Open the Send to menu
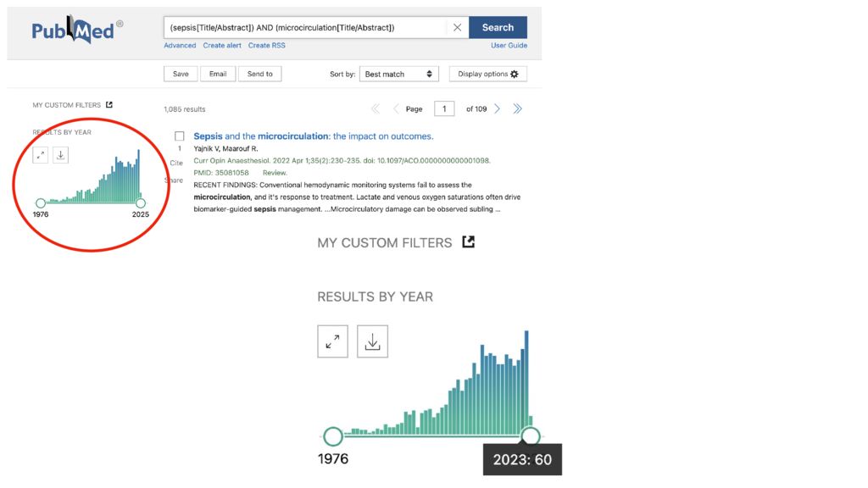The width and height of the screenshot is (868, 488). 259,75
